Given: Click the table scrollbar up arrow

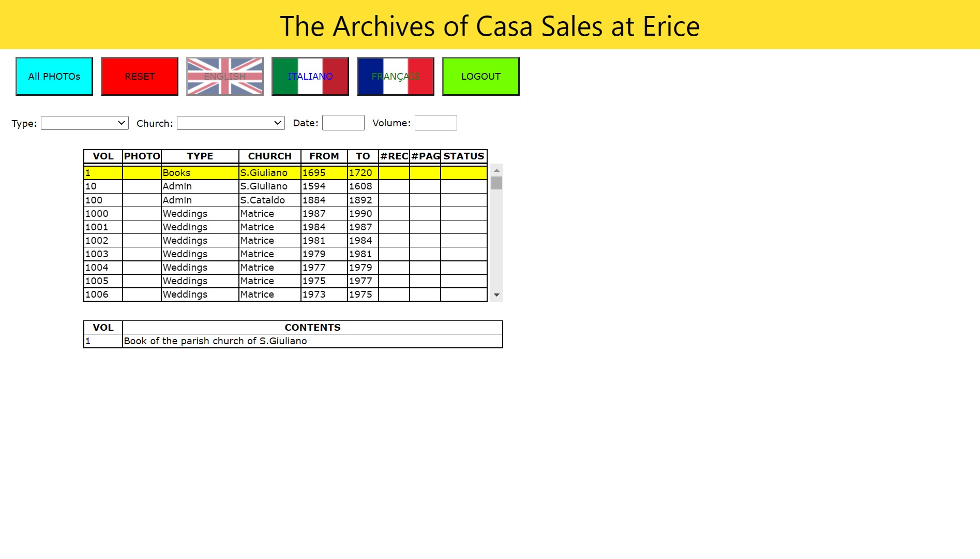Looking at the screenshot, I should pos(496,170).
